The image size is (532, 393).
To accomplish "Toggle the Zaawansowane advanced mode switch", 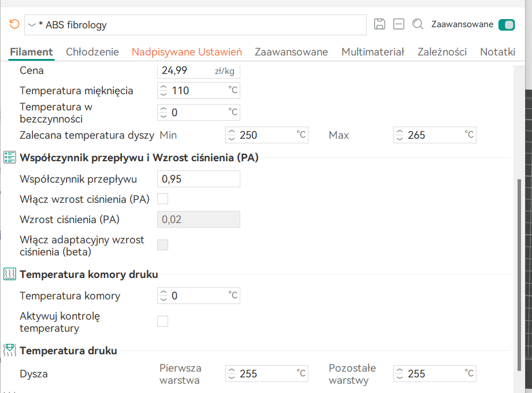I will 507,25.
